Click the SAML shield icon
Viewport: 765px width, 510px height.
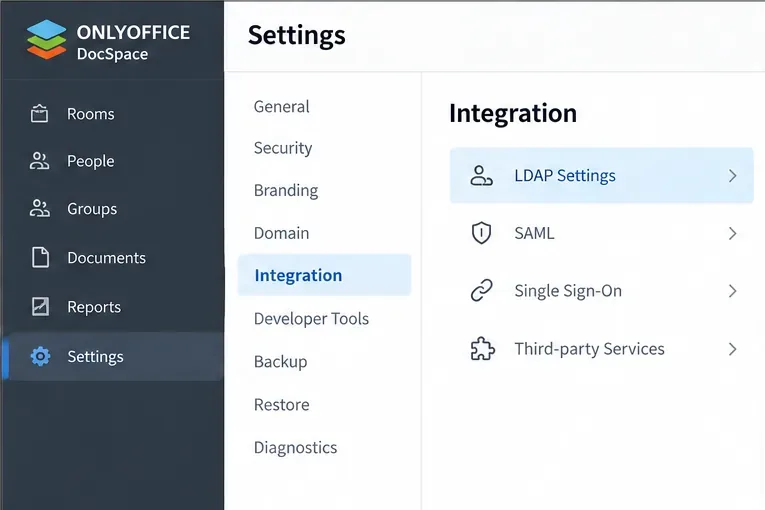[x=481, y=233]
